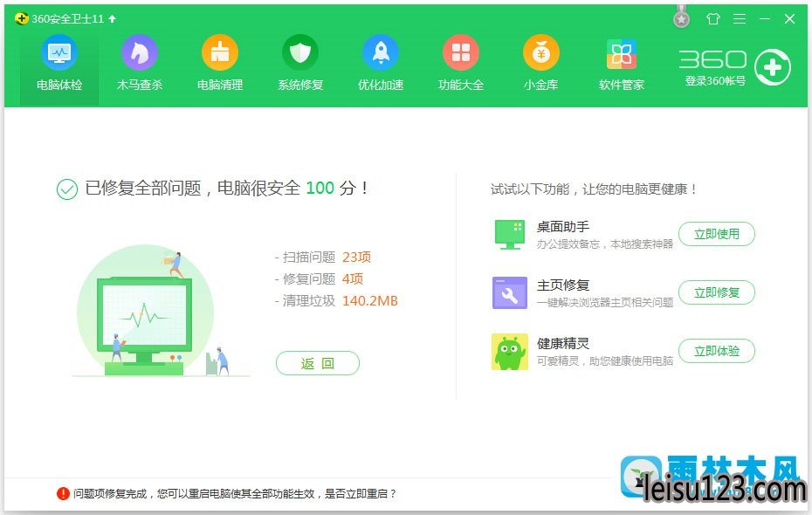The width and height of the screenshot is (812, 515).
Task: Click the round plus login avatar
Action: (x=773, y=67)
